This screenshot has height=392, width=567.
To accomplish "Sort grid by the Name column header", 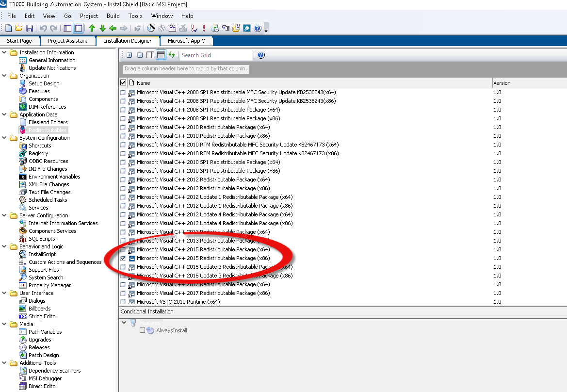I will 314,83.
